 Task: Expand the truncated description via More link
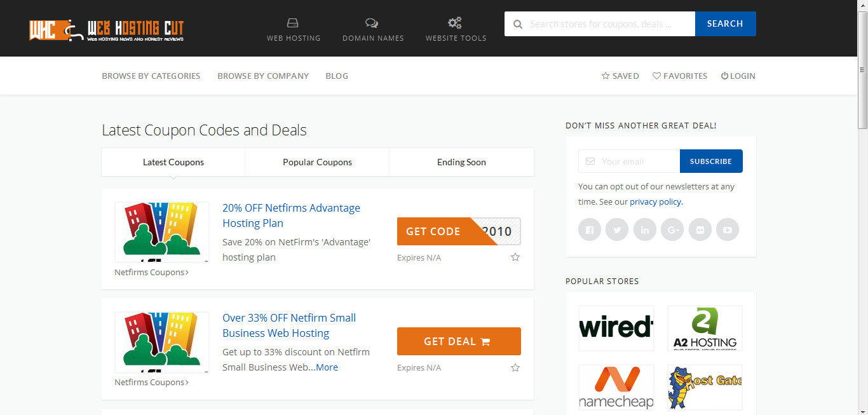[x=327, y=367]
